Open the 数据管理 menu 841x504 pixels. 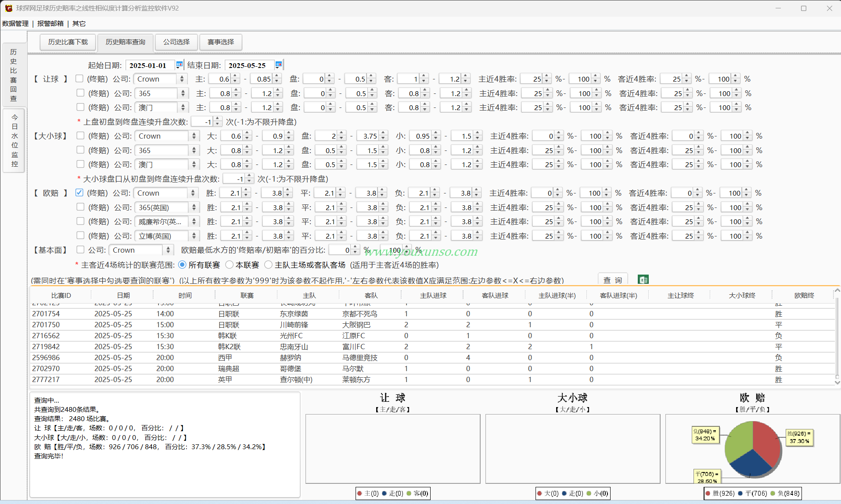pyautogui.click(x=15, y=23)
